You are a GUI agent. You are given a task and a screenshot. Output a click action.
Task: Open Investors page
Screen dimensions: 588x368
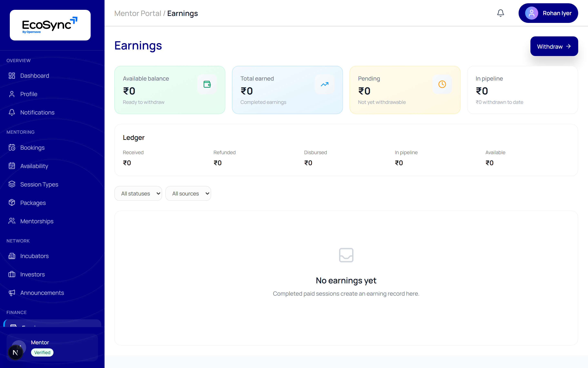coord(52,274)
